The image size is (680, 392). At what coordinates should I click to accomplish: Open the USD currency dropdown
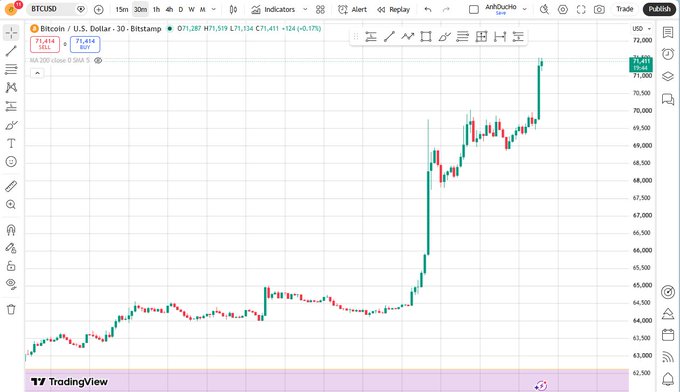point(642,29)
